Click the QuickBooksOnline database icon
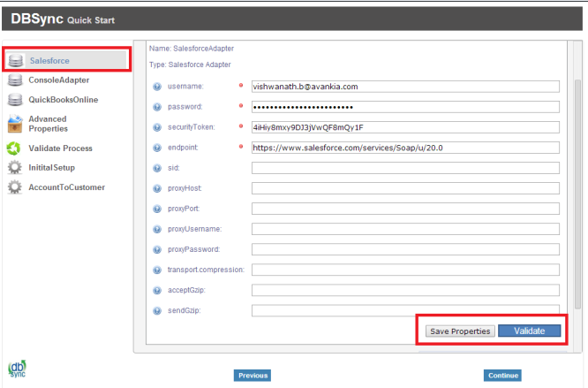Viewport: 588px width, 388px height. (x=15, y=100)
